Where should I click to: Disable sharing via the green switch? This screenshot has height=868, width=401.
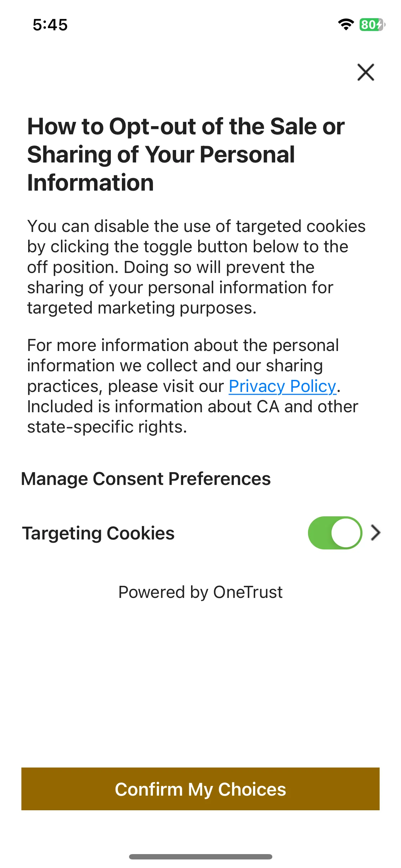[x=335, y=533]
